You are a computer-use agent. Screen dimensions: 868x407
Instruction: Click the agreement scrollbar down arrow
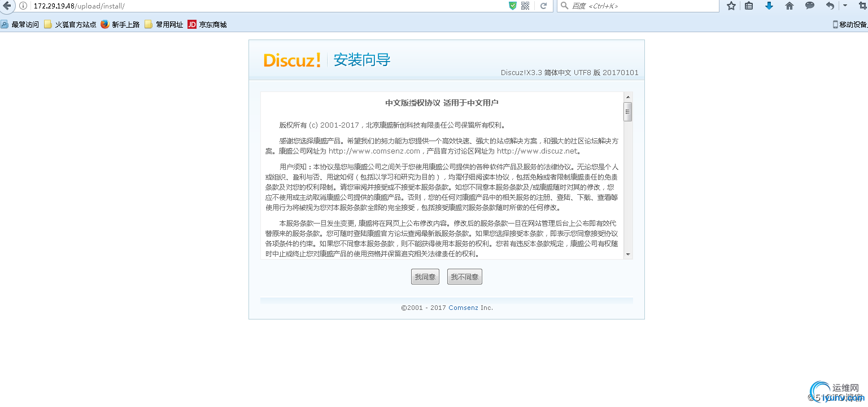coord(628,255)
